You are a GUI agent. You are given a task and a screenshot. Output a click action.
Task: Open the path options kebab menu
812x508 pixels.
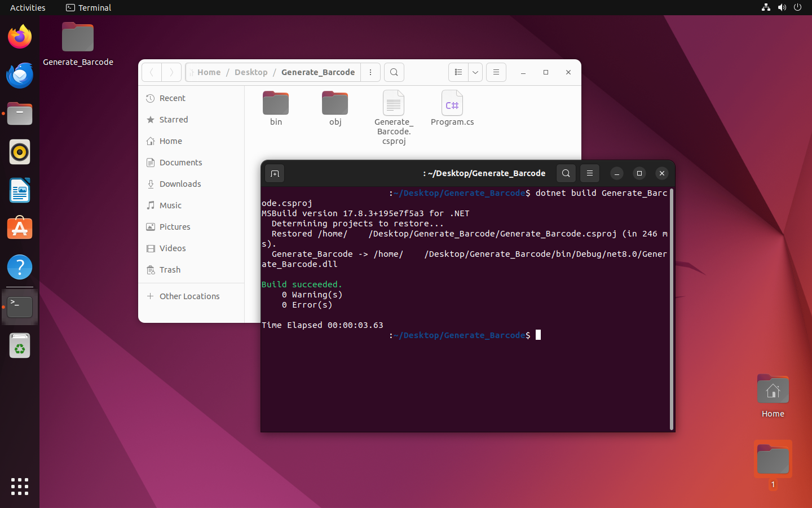click(370, 72)
